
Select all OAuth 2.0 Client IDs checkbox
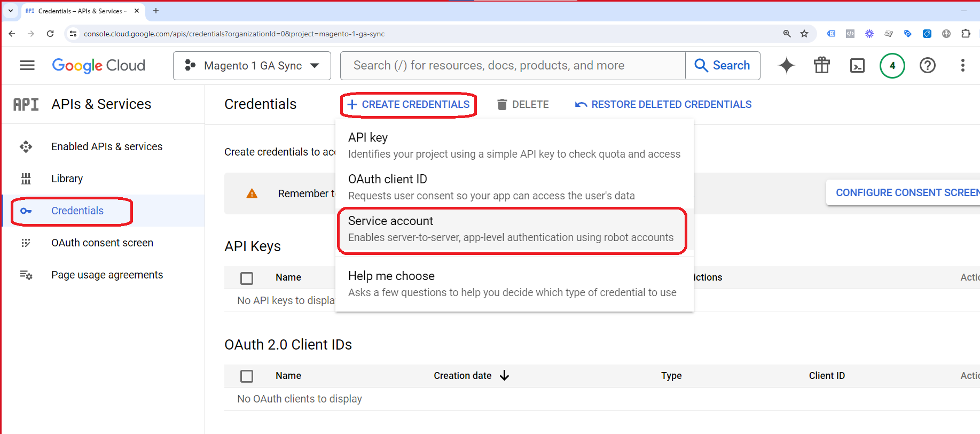[247, 376]
